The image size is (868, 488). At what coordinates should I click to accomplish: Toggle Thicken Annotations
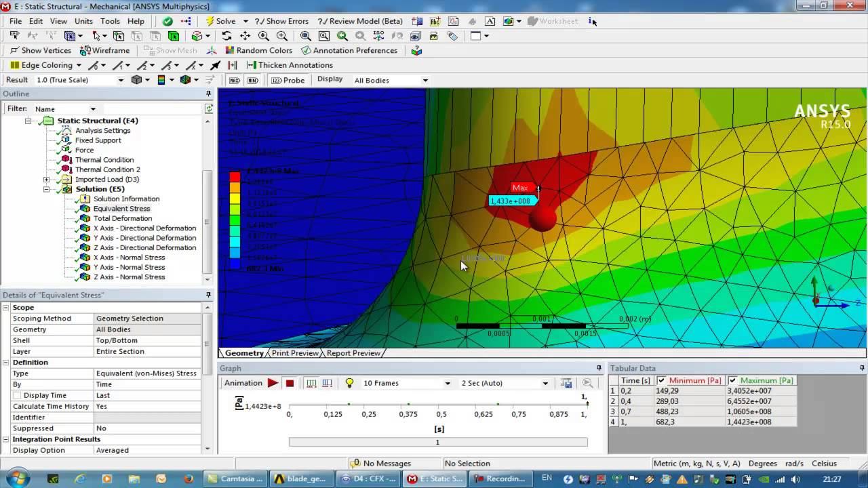coord(290,65)
